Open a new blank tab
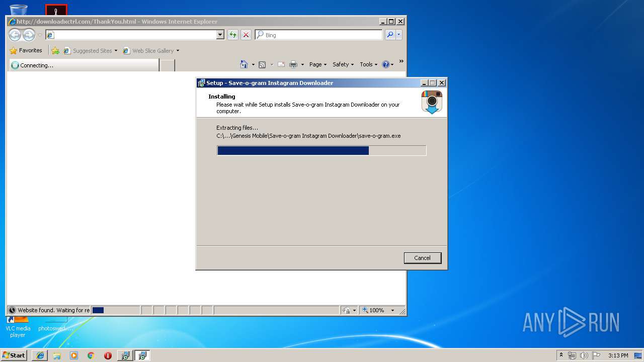The height and width of the screenshot is (362, 644). [x=168, y=65]
